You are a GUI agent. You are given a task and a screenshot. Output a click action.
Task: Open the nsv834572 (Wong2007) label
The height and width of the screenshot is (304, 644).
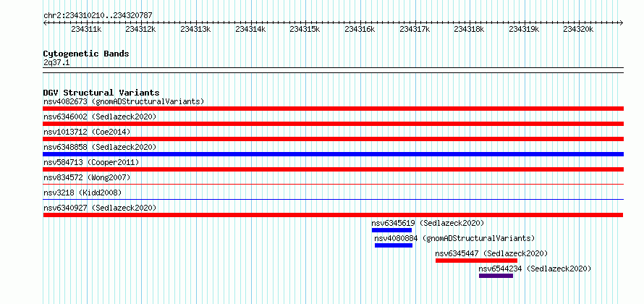pyautogui.click(x=87, y=177)
